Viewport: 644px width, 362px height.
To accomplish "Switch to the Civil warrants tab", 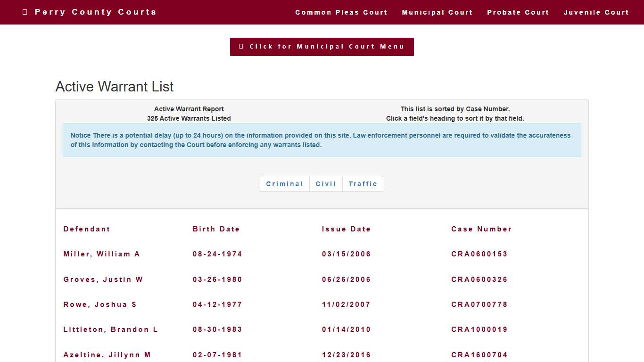I will [x=326, y=184].
